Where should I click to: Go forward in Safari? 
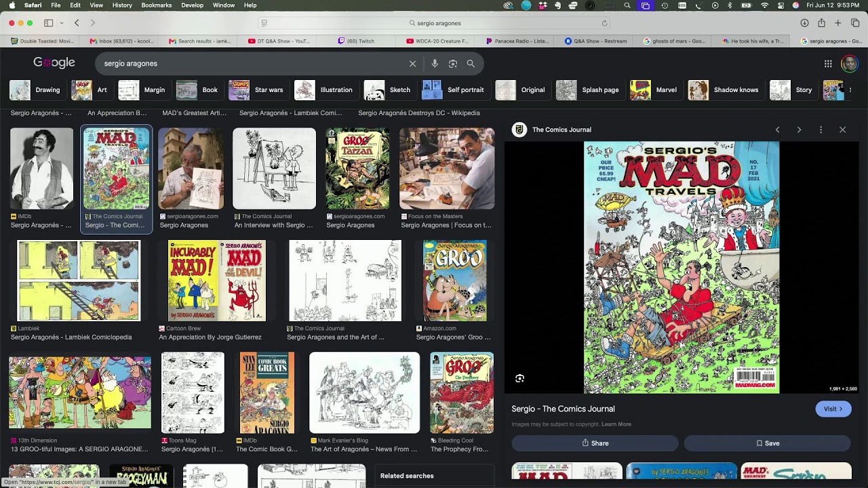coord(93,23)
